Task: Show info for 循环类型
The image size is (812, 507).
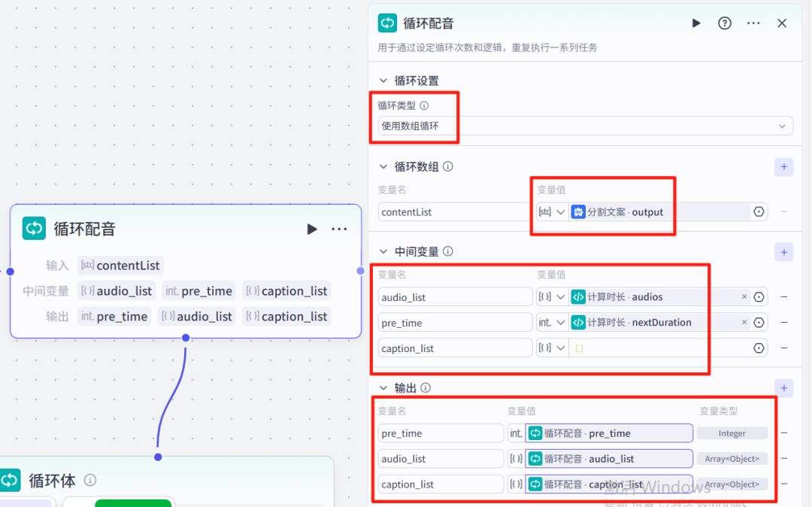Action: pos(424,105)
